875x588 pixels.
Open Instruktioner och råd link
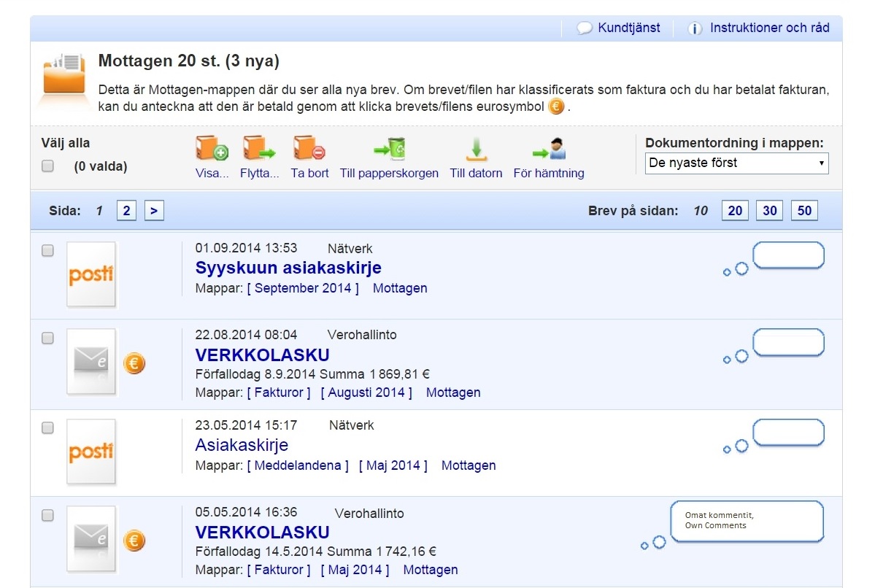[x=769, y=28]
